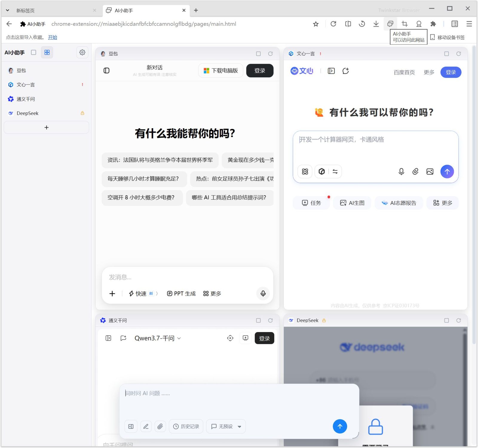Select 通义千问 in the sidebar list
The width and height of the screenshot is (478, 448).
(x=46, y=99)
